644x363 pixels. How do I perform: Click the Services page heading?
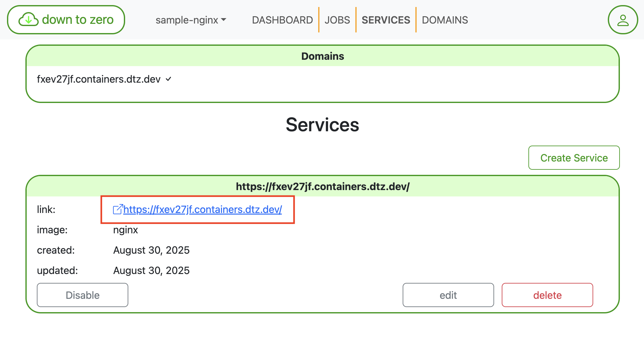(x=322, y=125)
